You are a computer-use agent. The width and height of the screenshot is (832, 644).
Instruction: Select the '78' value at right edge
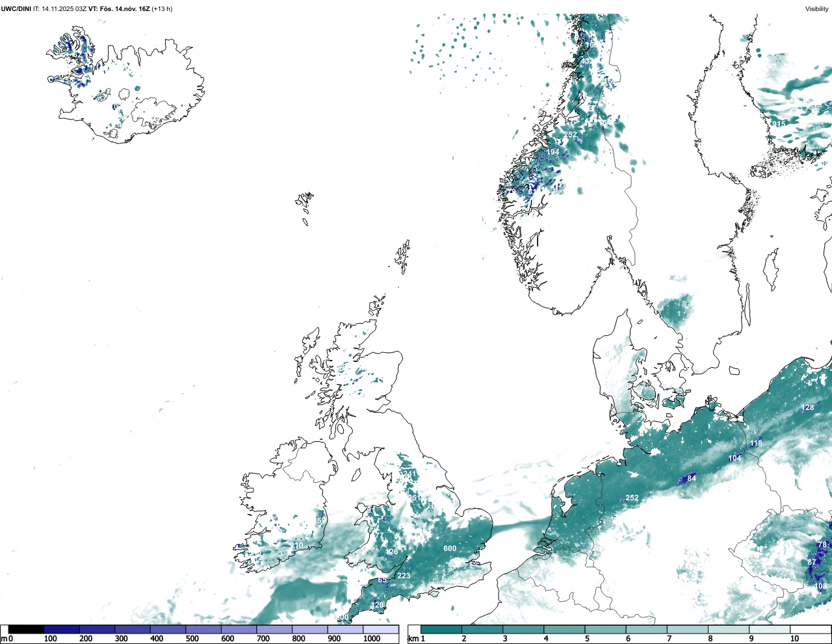click(x=822, y=545)
